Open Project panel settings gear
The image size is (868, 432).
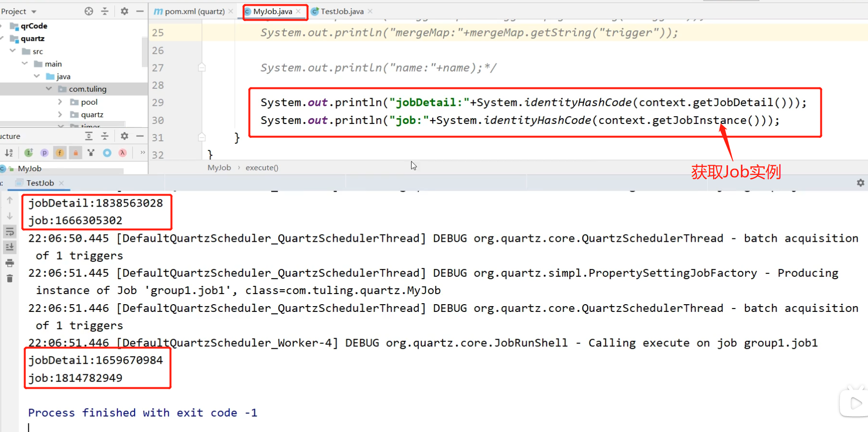[125, 11]
